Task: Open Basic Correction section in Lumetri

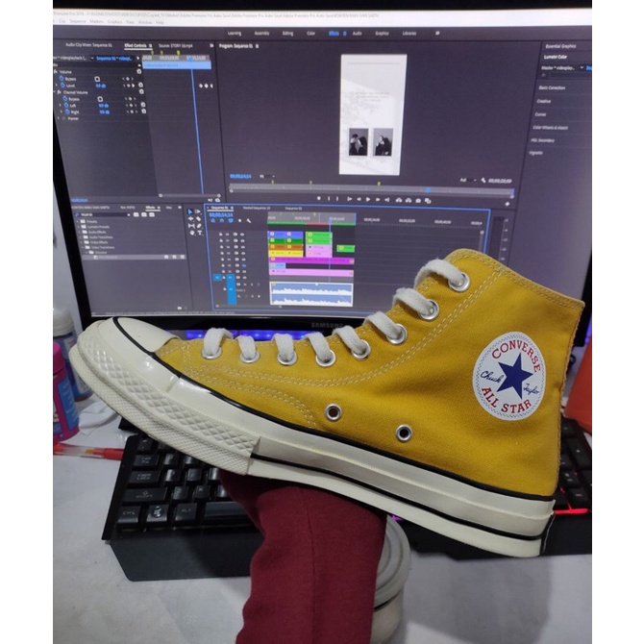Action: pos(552,87)
